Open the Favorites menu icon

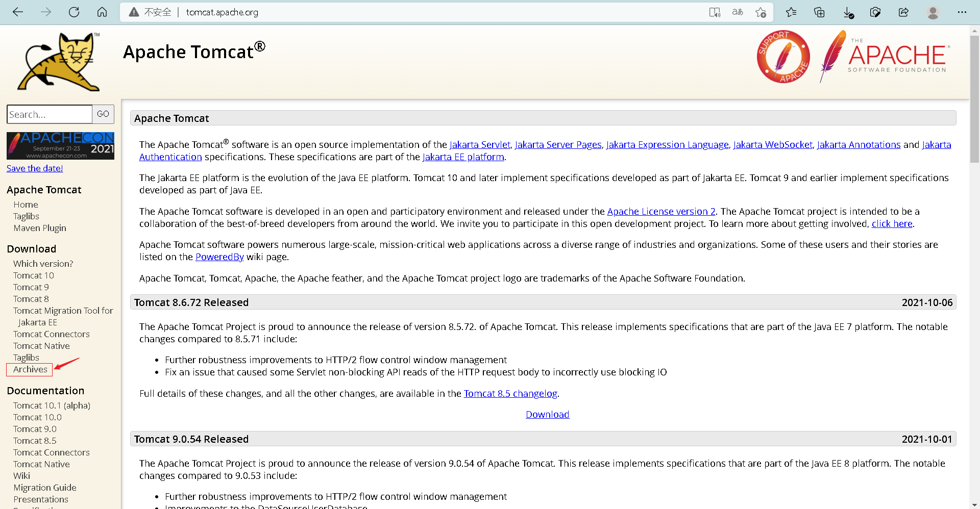tap(791, 12)
